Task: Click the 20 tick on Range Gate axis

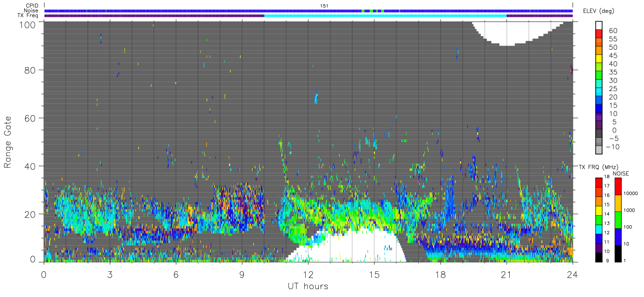Action: pyautogui.click(x=31, y=214)
